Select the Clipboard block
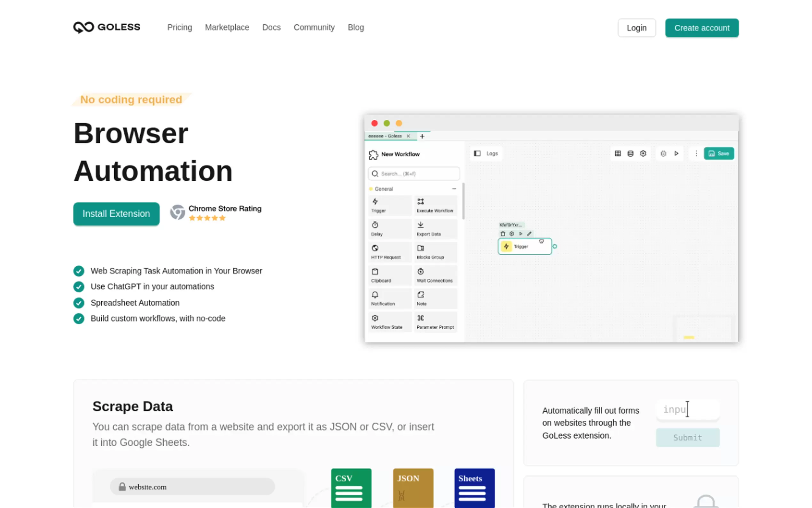The image size is (812, 508). [389, 275]
